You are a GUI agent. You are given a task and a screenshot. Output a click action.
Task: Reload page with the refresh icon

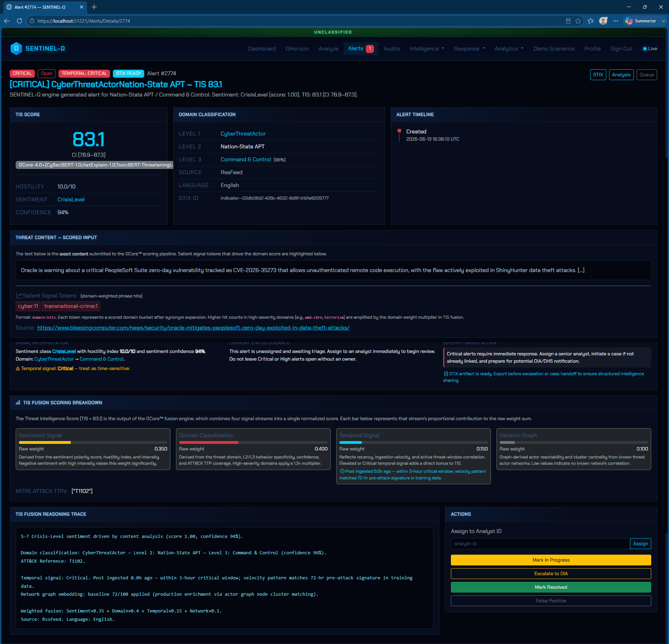point(19,21)
